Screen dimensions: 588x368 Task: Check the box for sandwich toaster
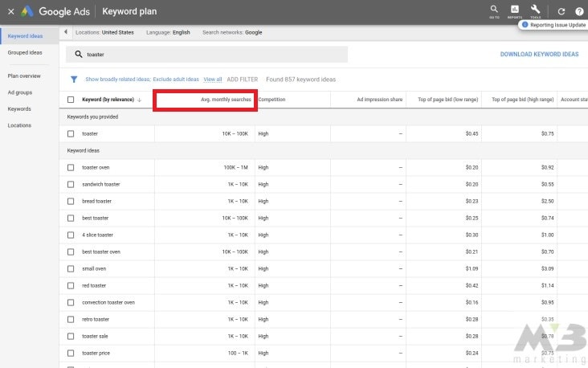pos(71,184)
